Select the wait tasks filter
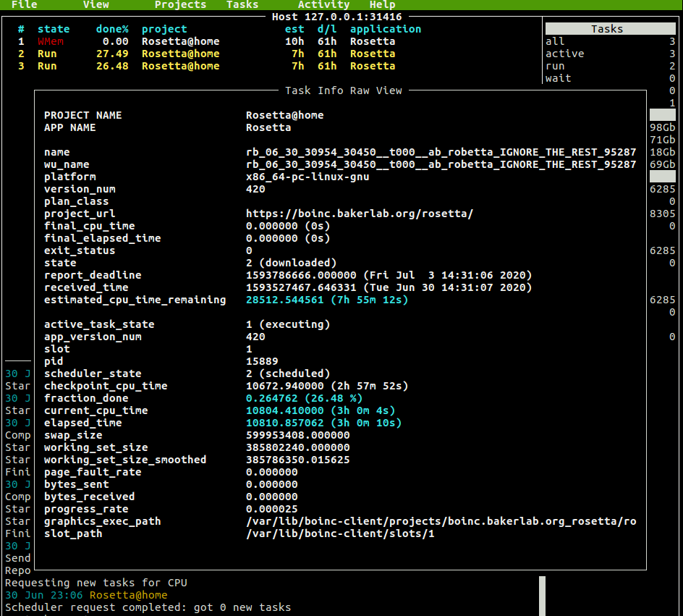Viewport: 683px width, 616px height. pyautogui.click(x=610, y=78)
